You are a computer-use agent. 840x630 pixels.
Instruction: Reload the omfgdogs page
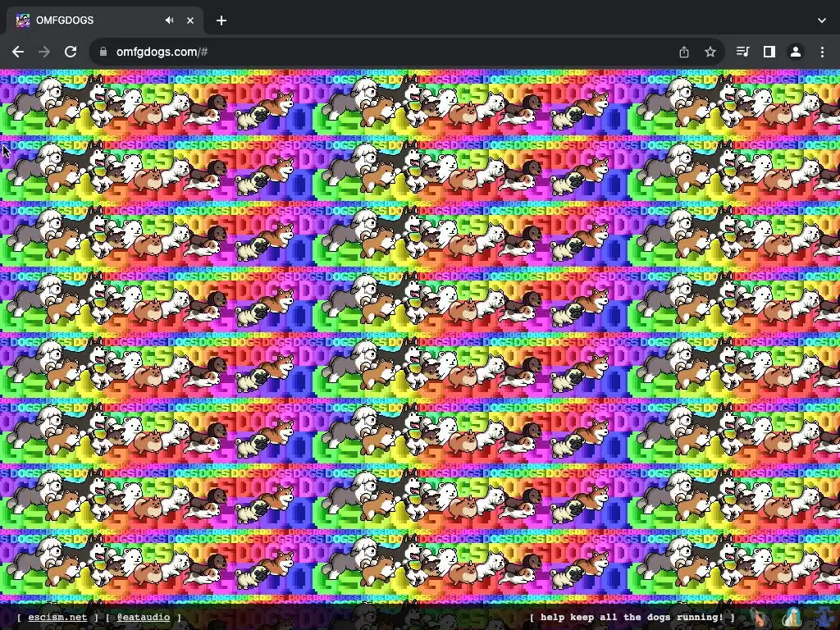pyautogui.click(x=71, y=52)
